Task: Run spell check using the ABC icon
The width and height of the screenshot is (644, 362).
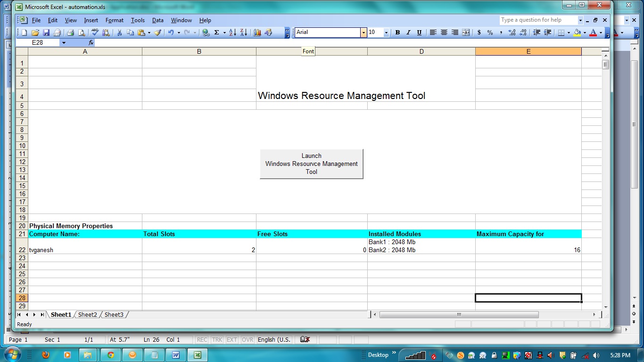Action: tap(95, 32)
